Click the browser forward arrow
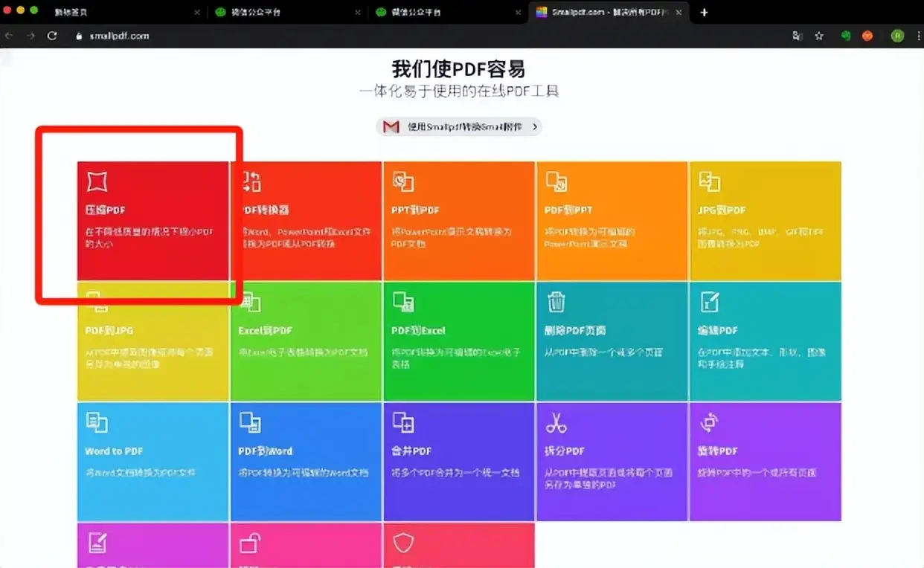This screenshot has width=924, height=568. pos(31,35)
